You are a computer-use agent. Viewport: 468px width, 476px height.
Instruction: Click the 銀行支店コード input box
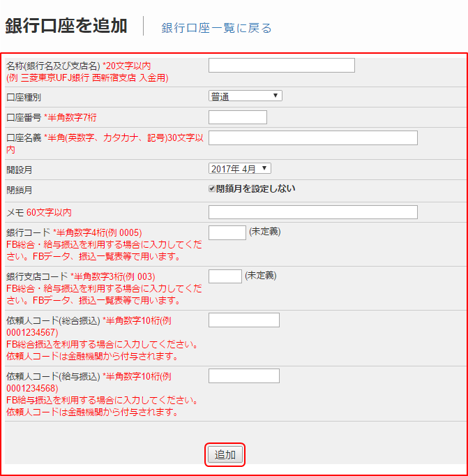point(225,276)
